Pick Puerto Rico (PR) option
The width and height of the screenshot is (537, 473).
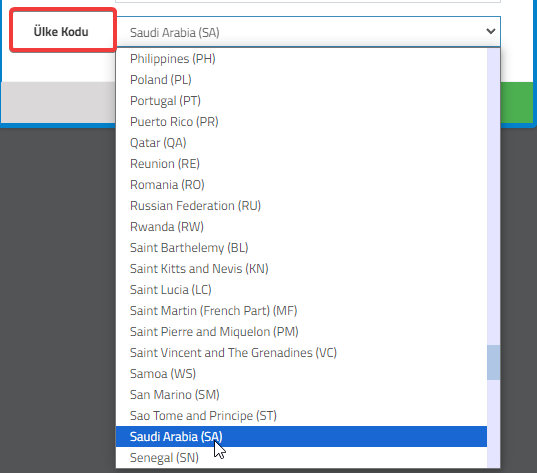click(301, 122)
